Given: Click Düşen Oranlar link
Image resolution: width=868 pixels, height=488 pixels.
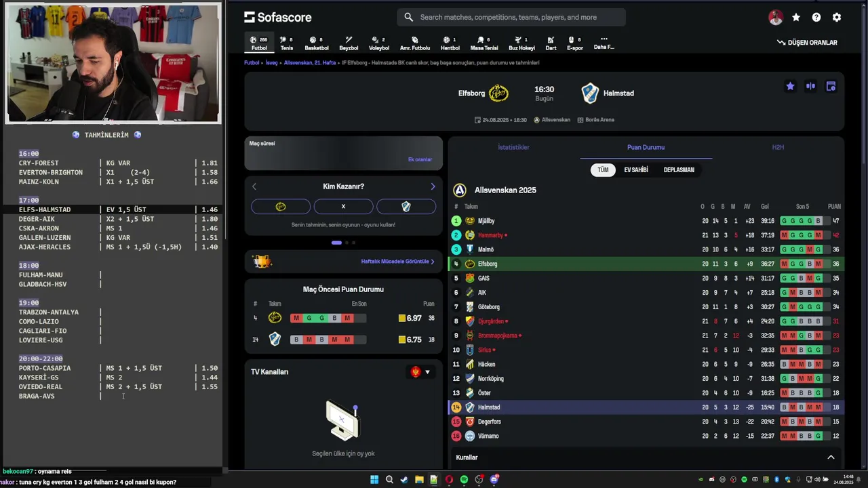Looking at the screenshot, I should point(807,43).
